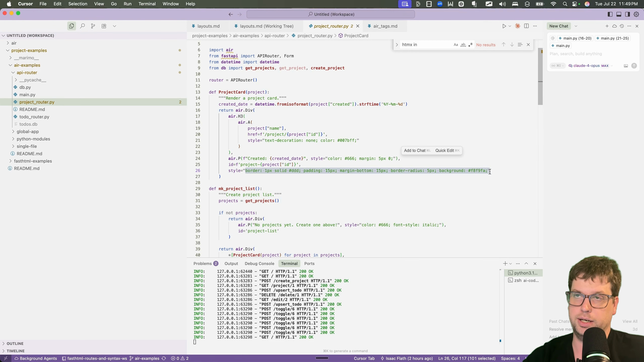Switch to the air_tags.md tab
Viewport: 644px width, 362px height.
coord(385,26)
